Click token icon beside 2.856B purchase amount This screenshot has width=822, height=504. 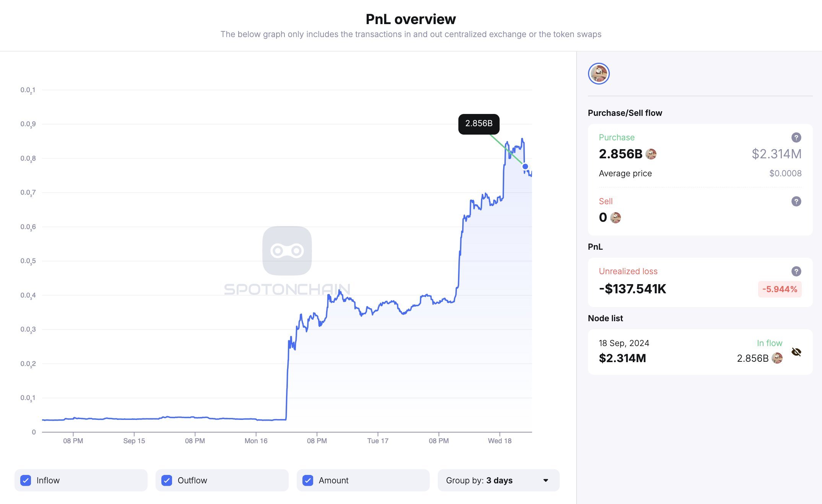pyautogui.click(x=651, y=154)
